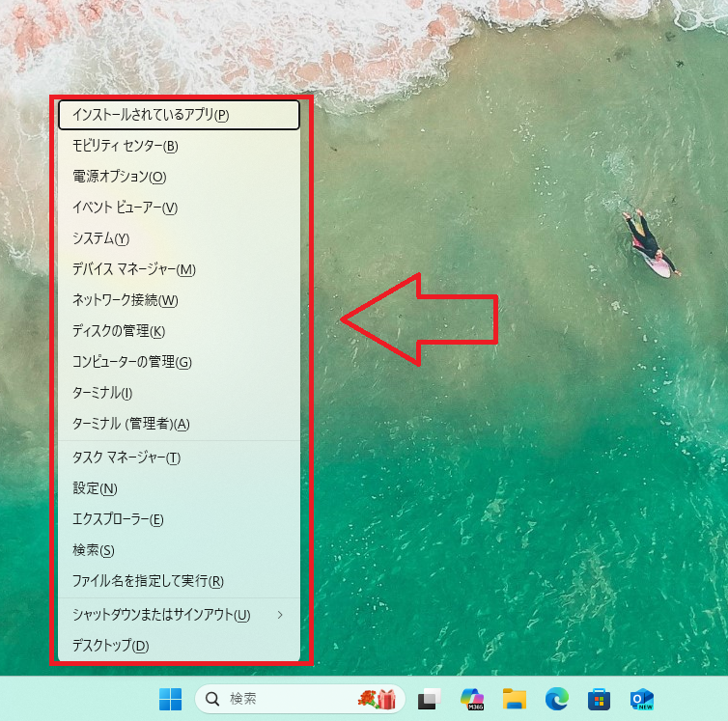Launch ターミナル (管理者)(A)
This screenshot has height=721, width=728.
tap(179, 424)
